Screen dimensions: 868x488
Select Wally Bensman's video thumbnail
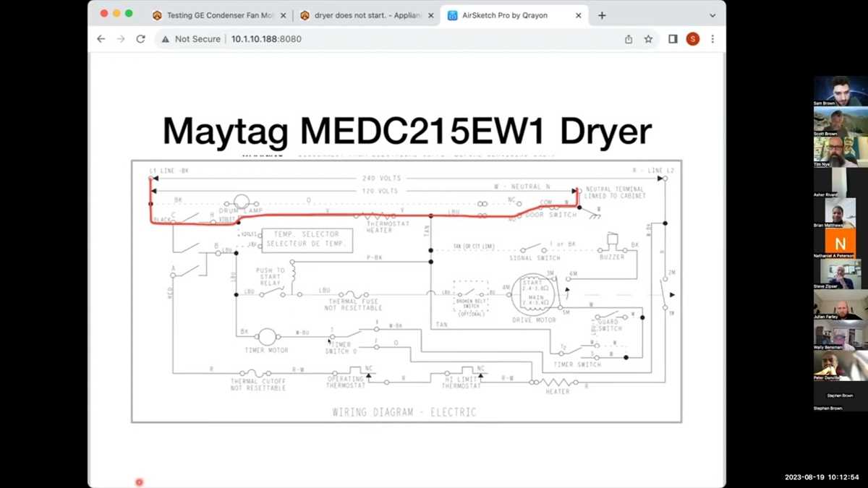pos(840,335)
